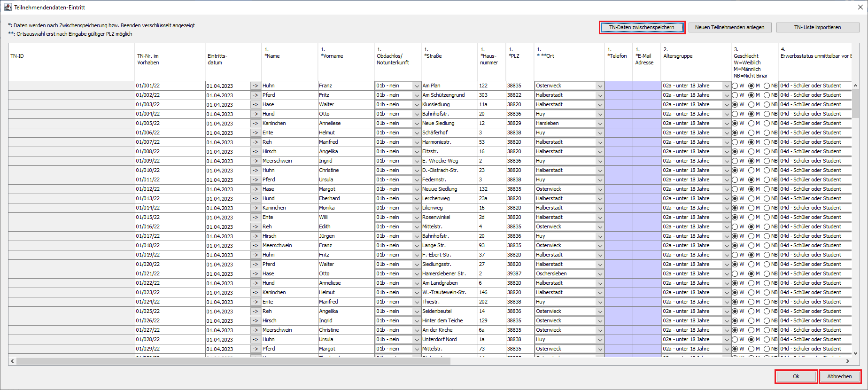Click Name field Meerschwein in row 01/009/22
This screenshot has width=868, height=390.
click(290, 161)
